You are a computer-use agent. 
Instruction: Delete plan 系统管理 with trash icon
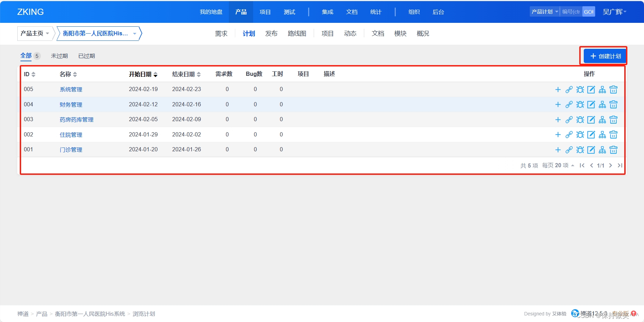click(x=613, y=90)
